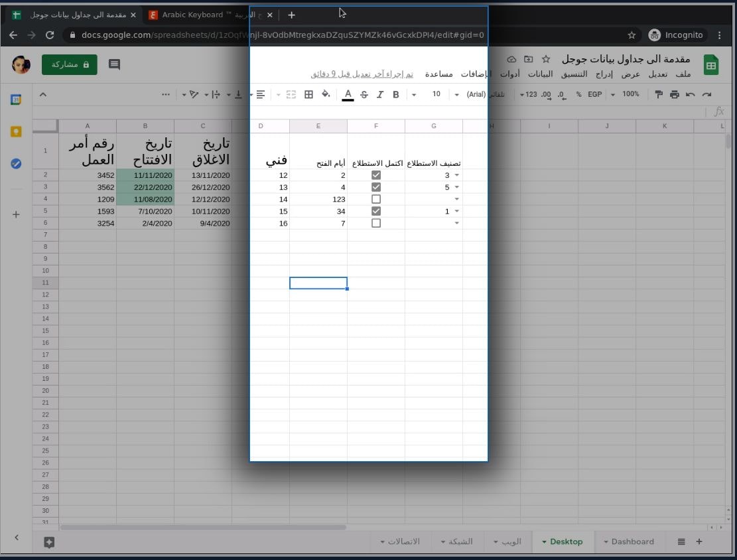Open empty rating dropdown in row 4
The width and height of the screenshot is (737, 560).
[x=456, y=199]
